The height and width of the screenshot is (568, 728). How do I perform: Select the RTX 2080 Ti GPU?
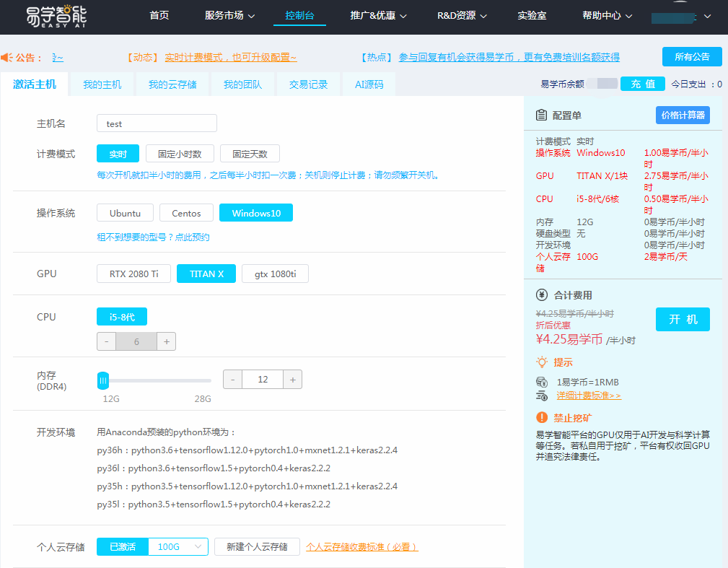point(133,274)
